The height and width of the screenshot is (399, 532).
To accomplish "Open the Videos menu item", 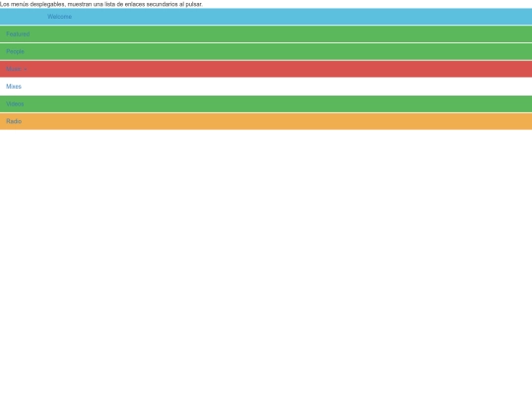I will 266,103.
